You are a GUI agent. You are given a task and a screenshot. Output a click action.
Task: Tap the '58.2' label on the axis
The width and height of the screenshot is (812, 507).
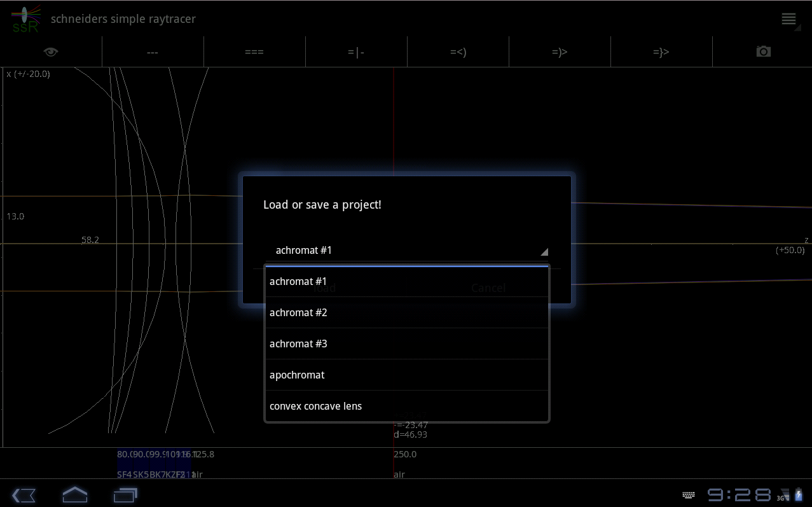pyautogui.click(x=90, y=240)
